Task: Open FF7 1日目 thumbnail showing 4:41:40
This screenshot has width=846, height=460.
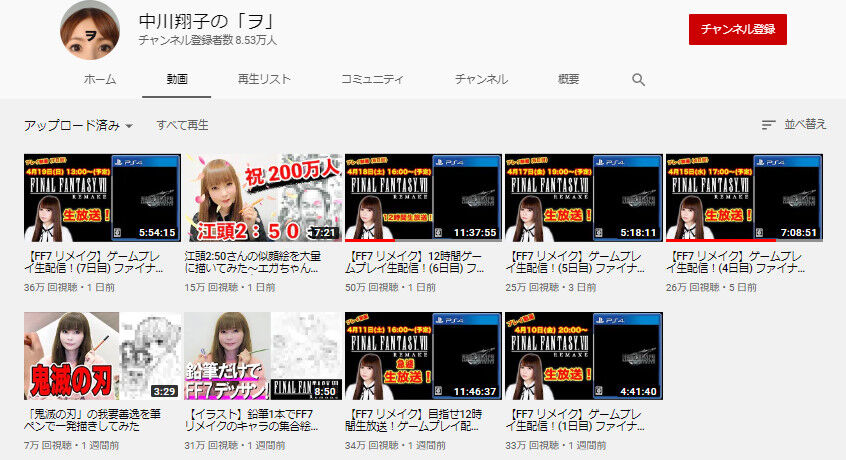Action: click(583, 356)
